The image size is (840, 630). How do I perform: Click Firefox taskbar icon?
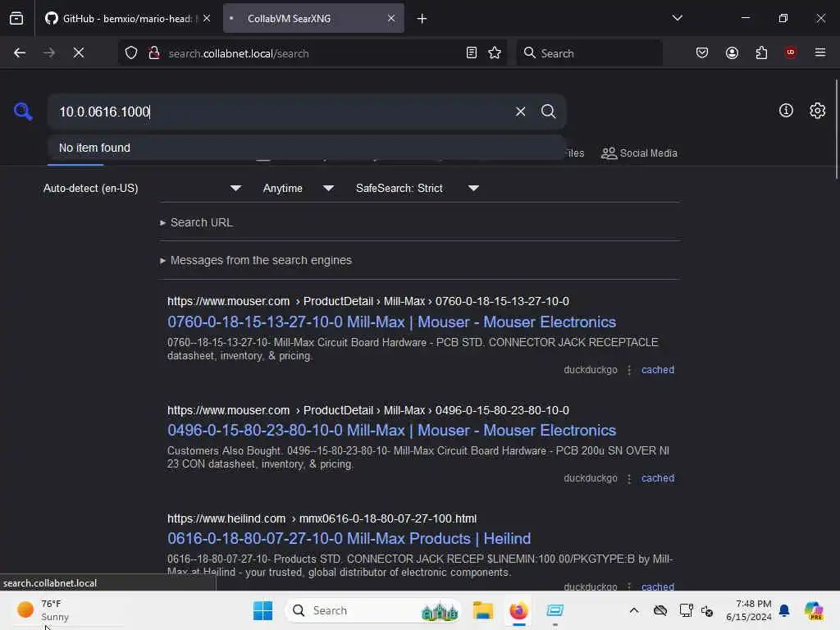(518, 610)
